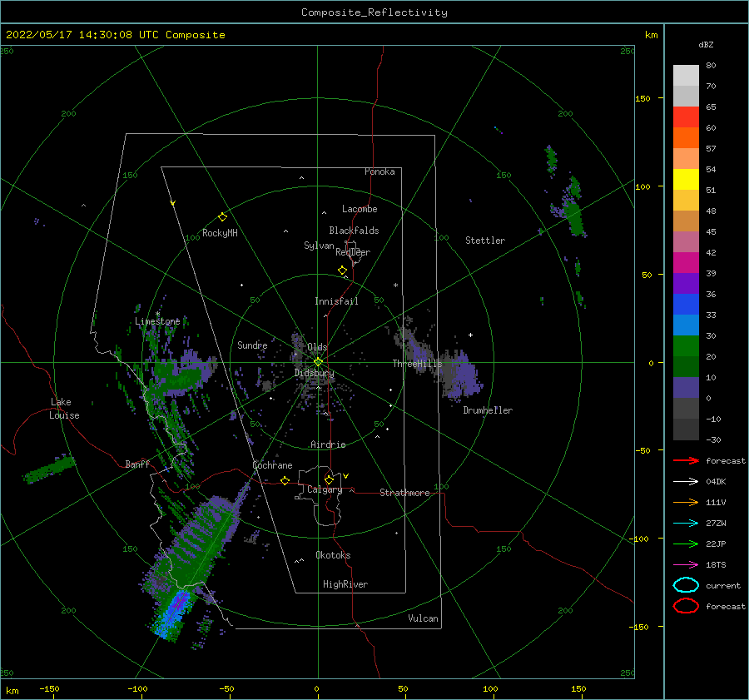Click the Okotoks city label
This screenshot has height=700, width=749.
[x=333, y=555]
